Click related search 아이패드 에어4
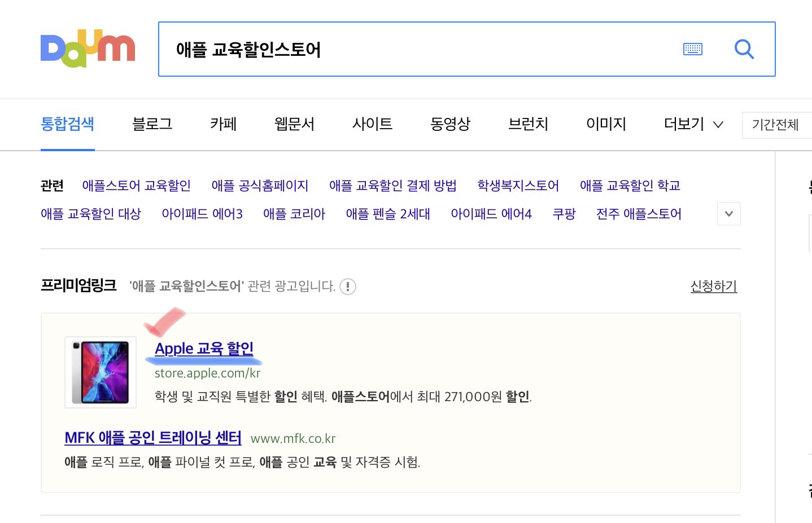 point(491,214)
